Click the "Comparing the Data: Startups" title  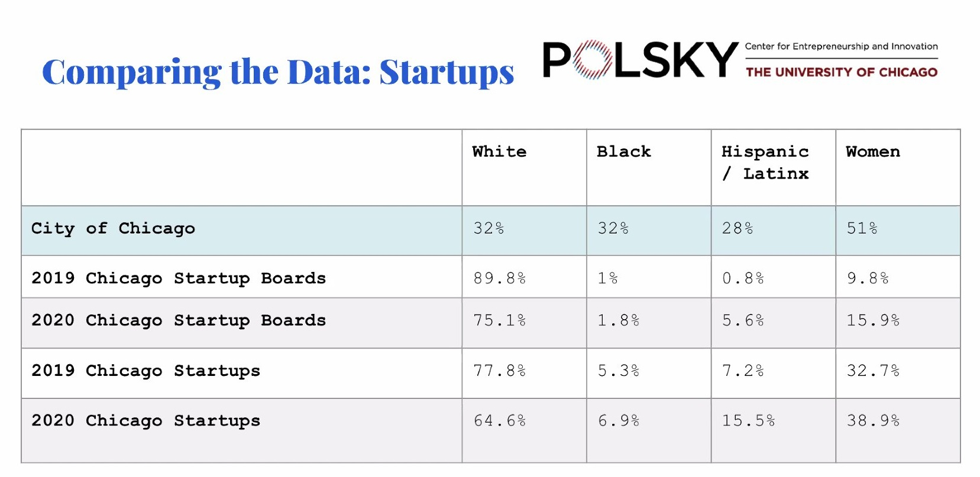click(278, 72)
